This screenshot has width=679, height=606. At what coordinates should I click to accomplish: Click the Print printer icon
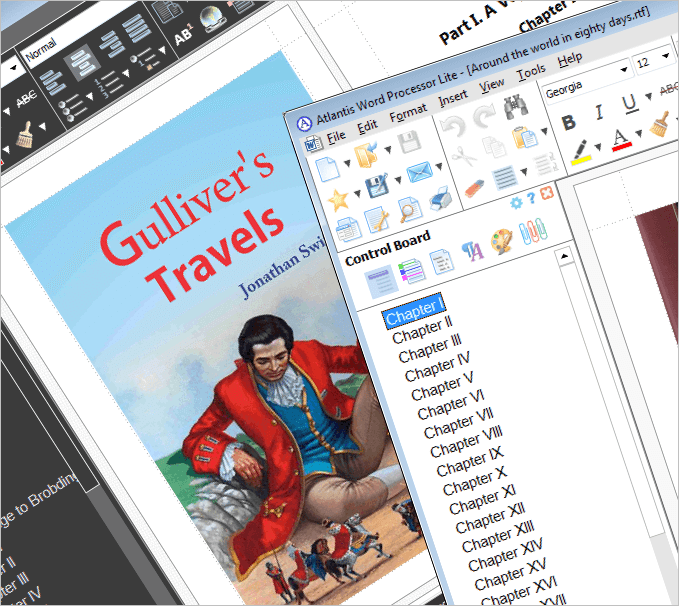click(440, 199)
